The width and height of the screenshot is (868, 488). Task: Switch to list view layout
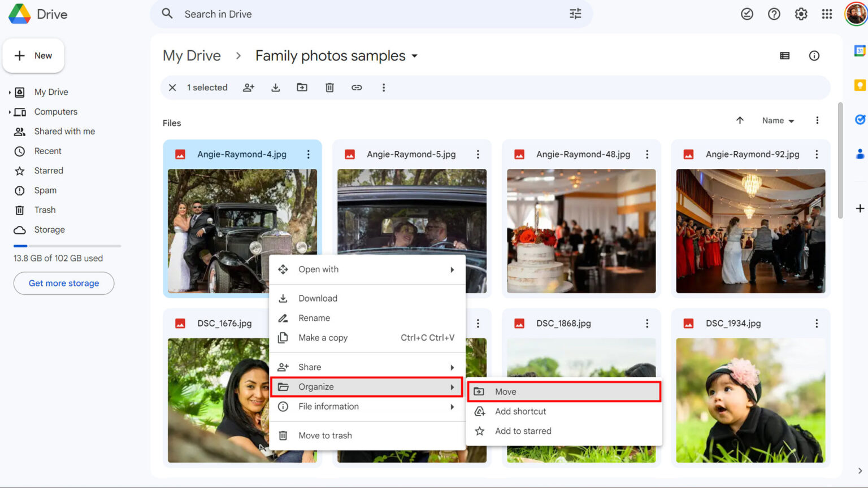point(784,55)
